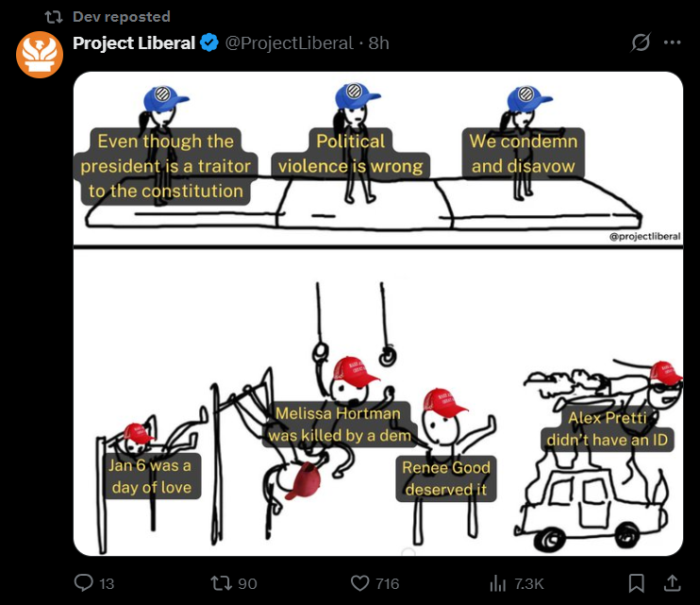Click the 8h post timestamp
700x605 pixels.
tap(378, 43)
